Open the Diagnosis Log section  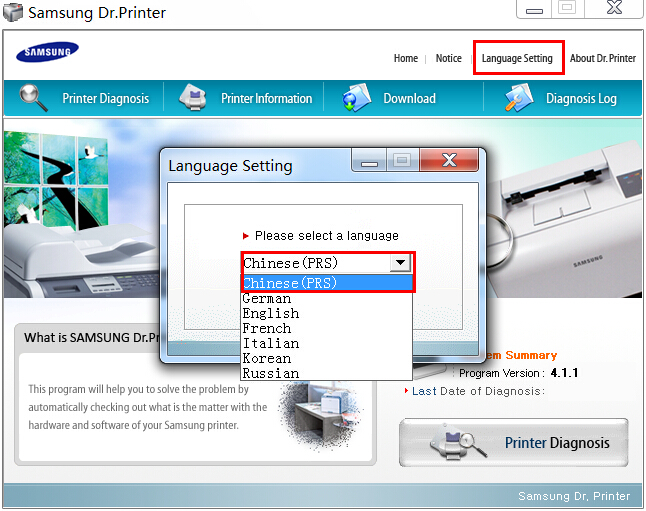pyautogui.click(x=581, y=98)
